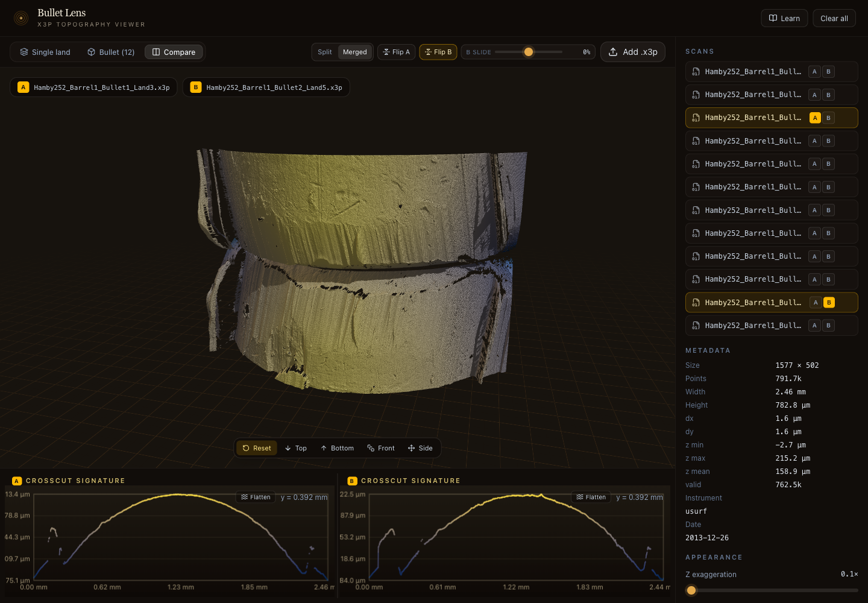Select the Top camera view icon

click(x=288, y=448)
